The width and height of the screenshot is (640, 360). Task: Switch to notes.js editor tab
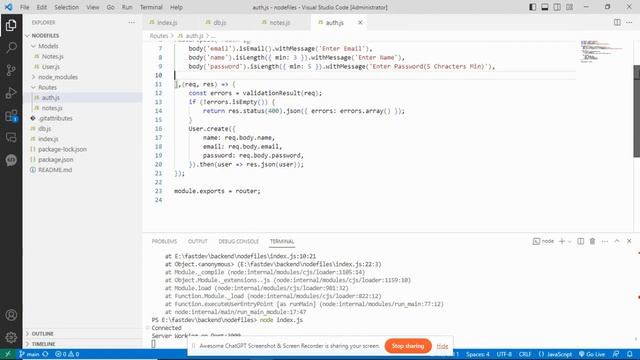point(280,22)
